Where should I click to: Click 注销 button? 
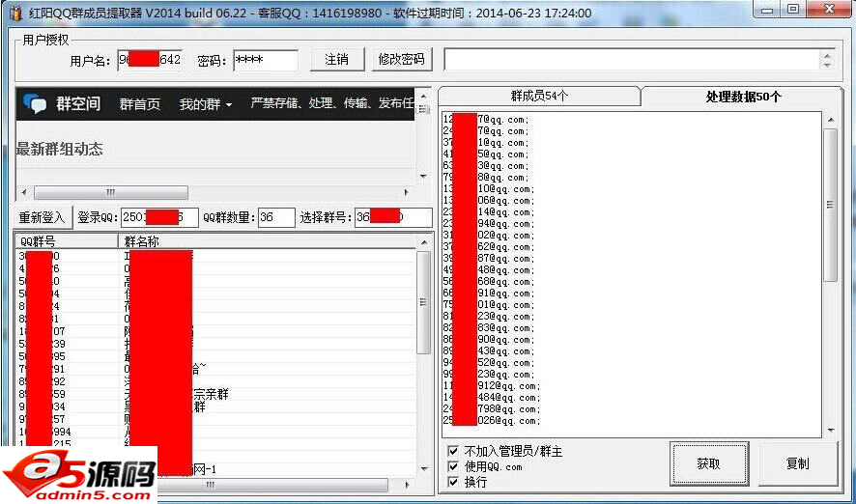[337, 60]
